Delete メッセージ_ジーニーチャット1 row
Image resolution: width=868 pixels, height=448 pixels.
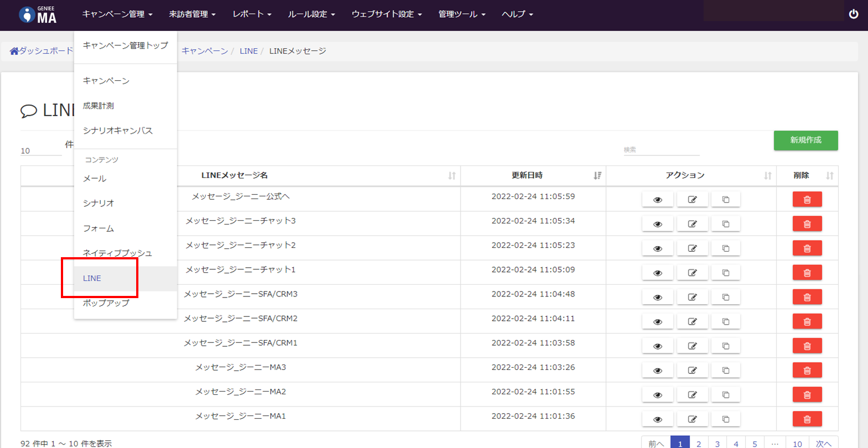807,273
